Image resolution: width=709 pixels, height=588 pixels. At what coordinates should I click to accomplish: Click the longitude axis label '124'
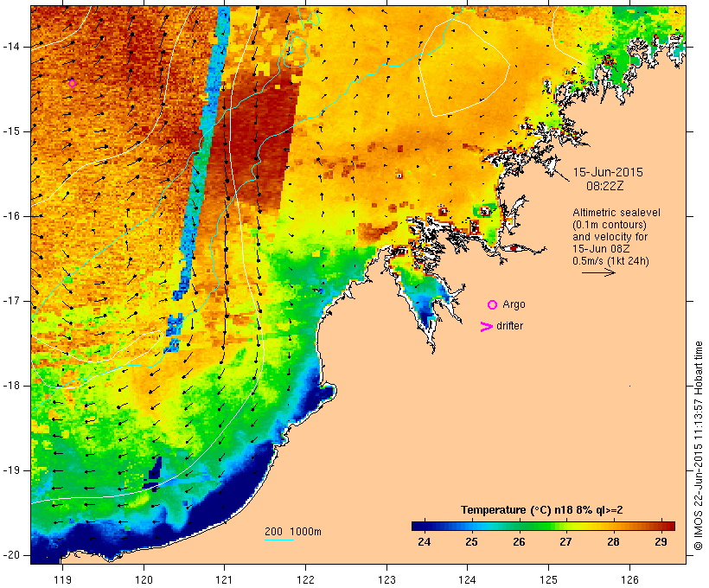468,579
